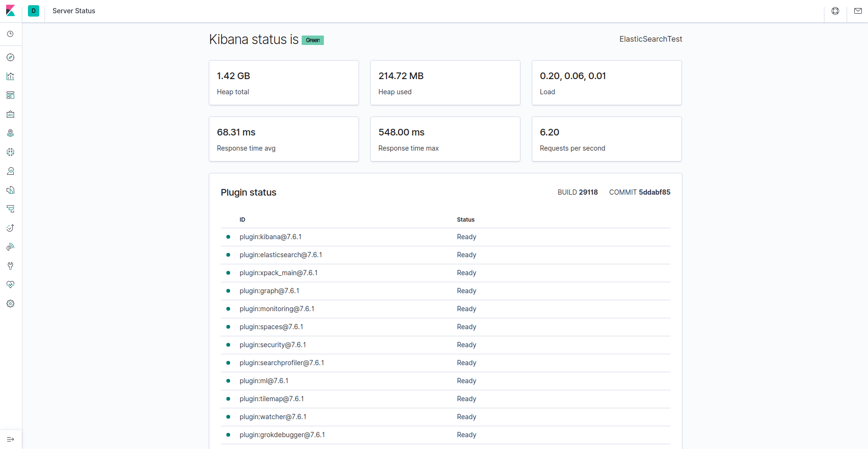Open the Discover compass icon

click(x=10, y=57)
